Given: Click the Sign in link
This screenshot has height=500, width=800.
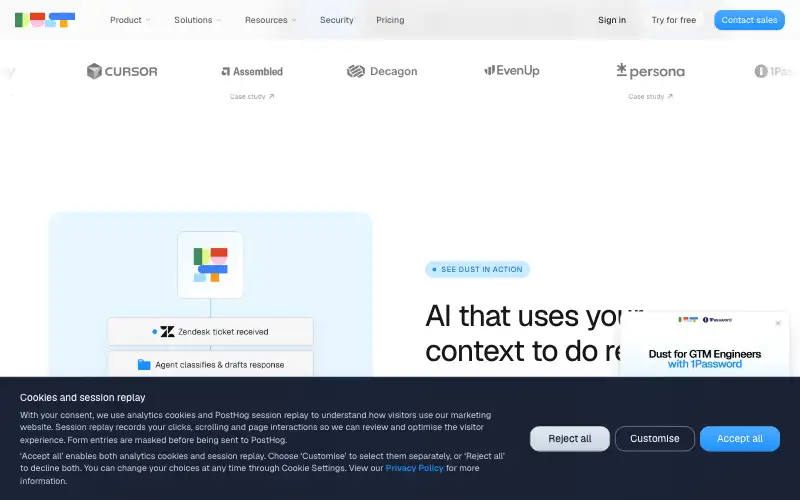Looking at the screenshot, I should (x=612, y=20).
